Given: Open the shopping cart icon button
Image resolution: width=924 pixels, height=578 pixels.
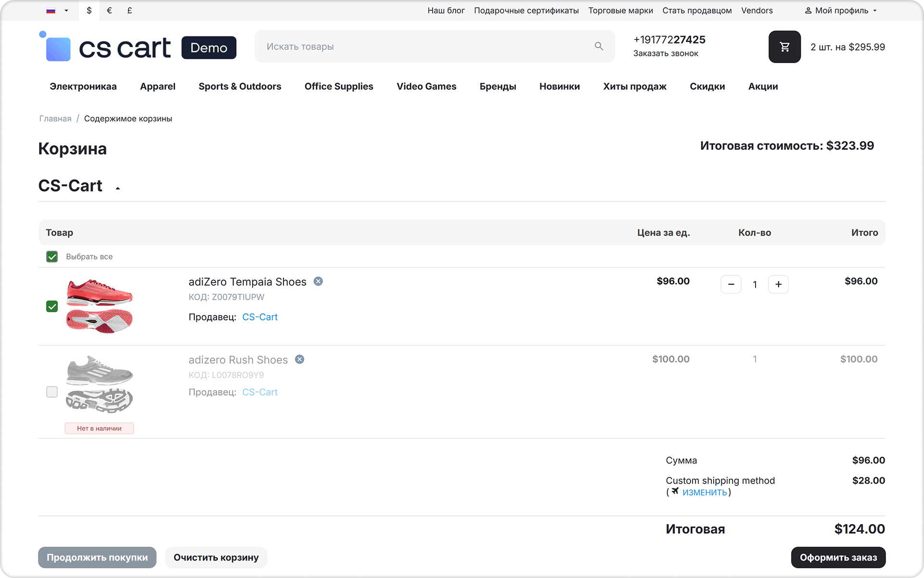Looking at the screenshot, I should 784,47.
